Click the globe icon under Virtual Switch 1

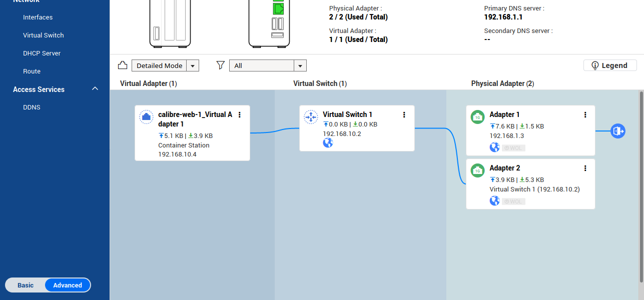pos(328,143)
